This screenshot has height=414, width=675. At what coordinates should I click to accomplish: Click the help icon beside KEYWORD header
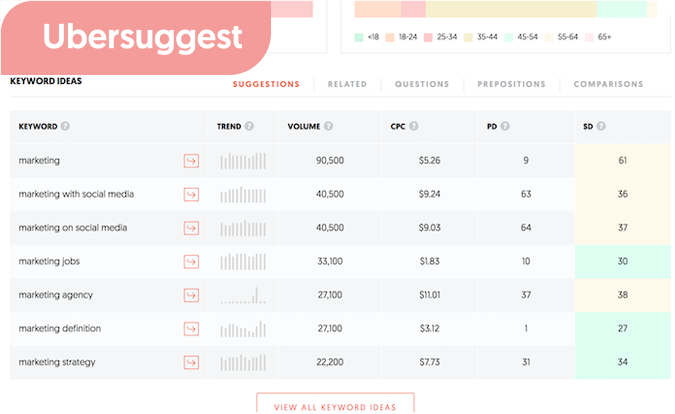65,127
